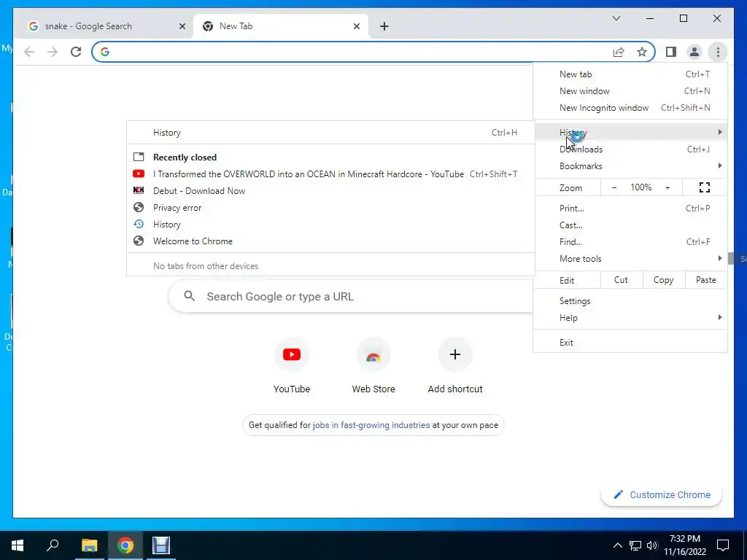Screen dimensions: 747x560
Task: Click the fullscreen zoom icon
Action: click(x=705, y=187)
